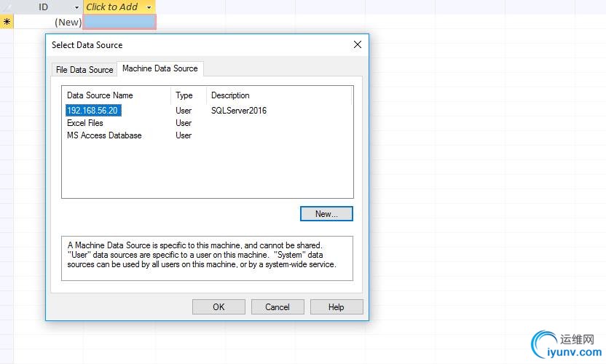The width and height of the screenshot is (606, 364).
Task: Click the Type column header
Action: point(188,95)
